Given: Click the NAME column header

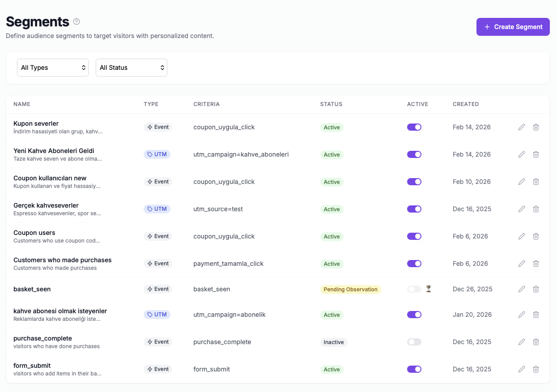Looking at the screenshot, I should (21, 104).
